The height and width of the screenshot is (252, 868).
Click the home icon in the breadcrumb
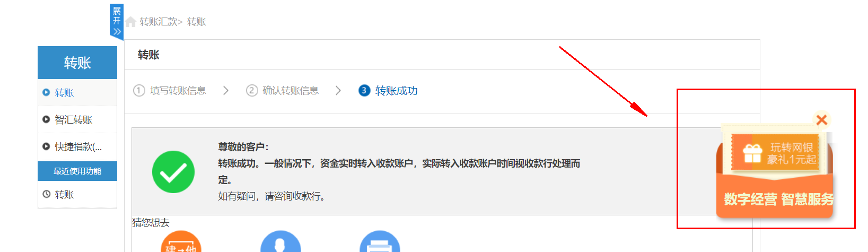coord(130,22)
